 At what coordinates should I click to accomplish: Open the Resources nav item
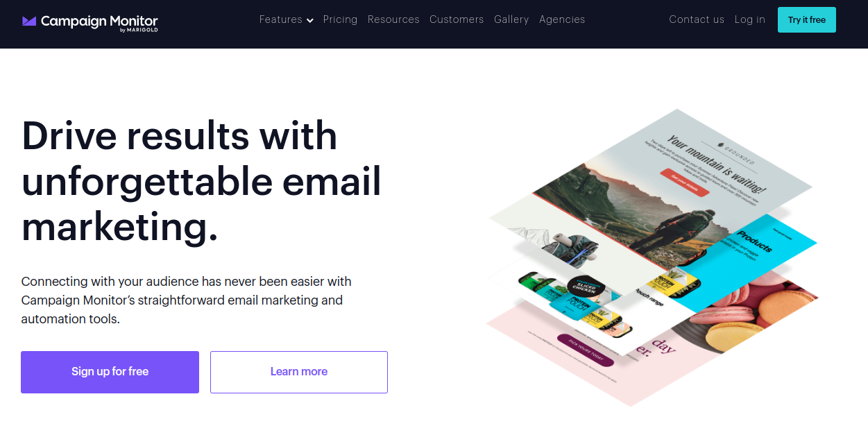click(393, 19)
